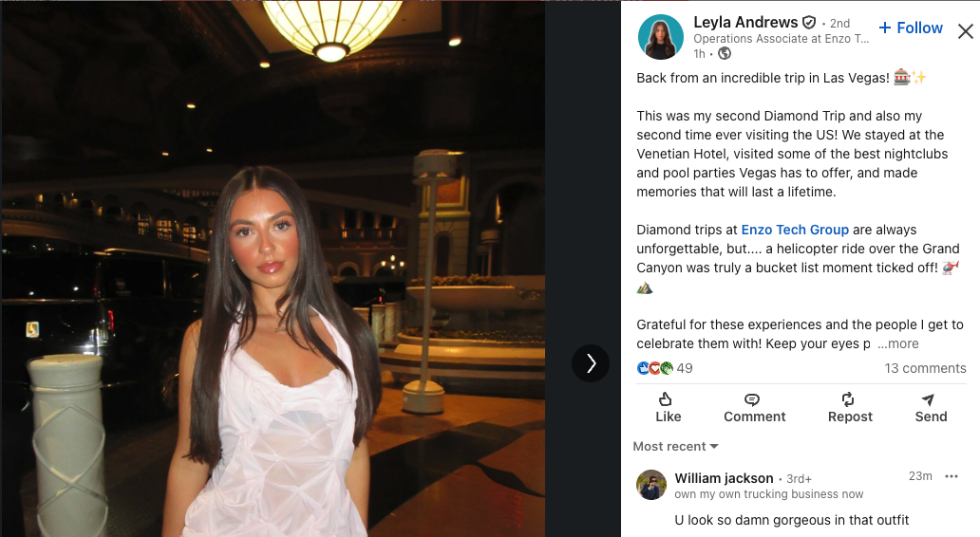This screenshot has height=537, width=980.
Task: Click the Repost arrows icon
Action: [847, 399]
